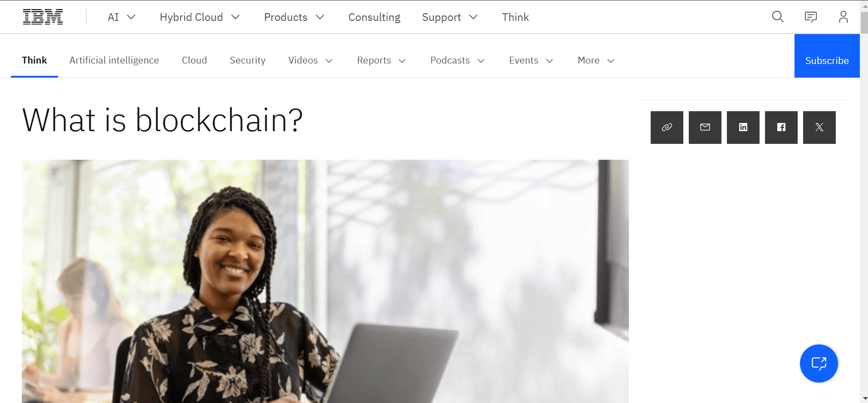The height and width of the screenshot is (403, 868).
Task: Expand the Products dropdown
Action: point(294,17)
